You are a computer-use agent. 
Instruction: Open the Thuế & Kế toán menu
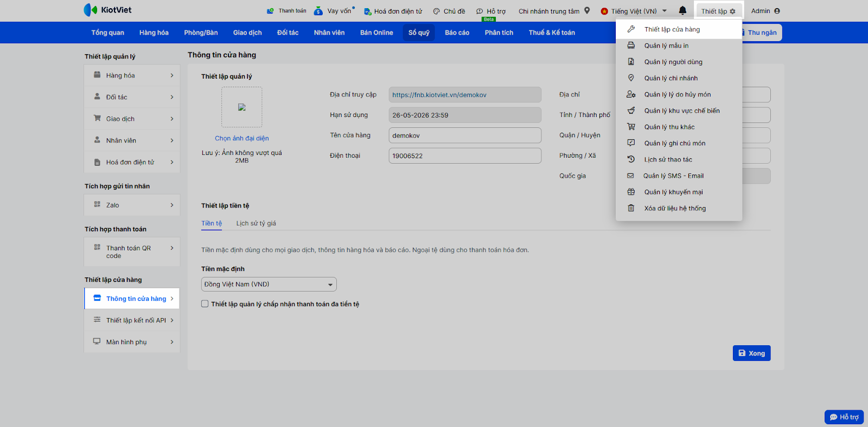tap(552, 33)
